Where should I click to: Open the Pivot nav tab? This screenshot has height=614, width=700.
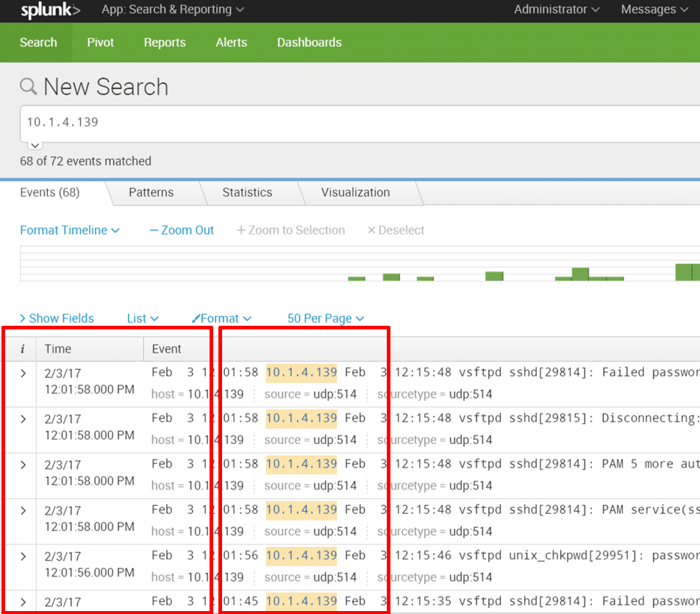101,43
